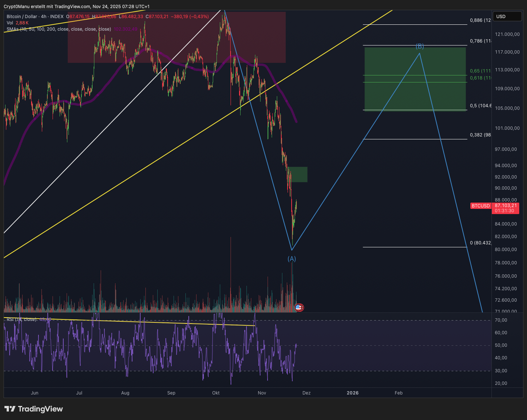Click the 2026 label on time axis
This screenshot has height=420, width=527.
point(352,393)
